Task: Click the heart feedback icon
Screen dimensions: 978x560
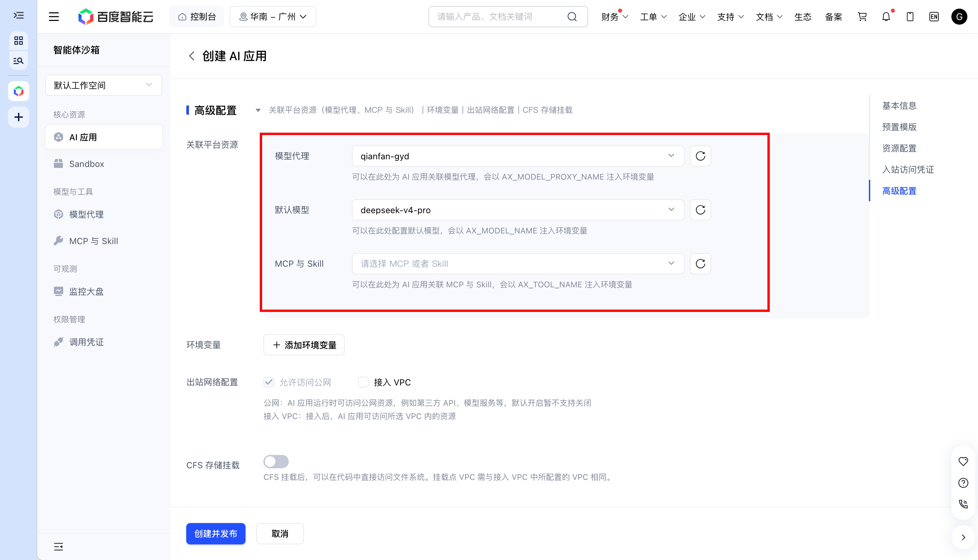Action: [963, 461]
